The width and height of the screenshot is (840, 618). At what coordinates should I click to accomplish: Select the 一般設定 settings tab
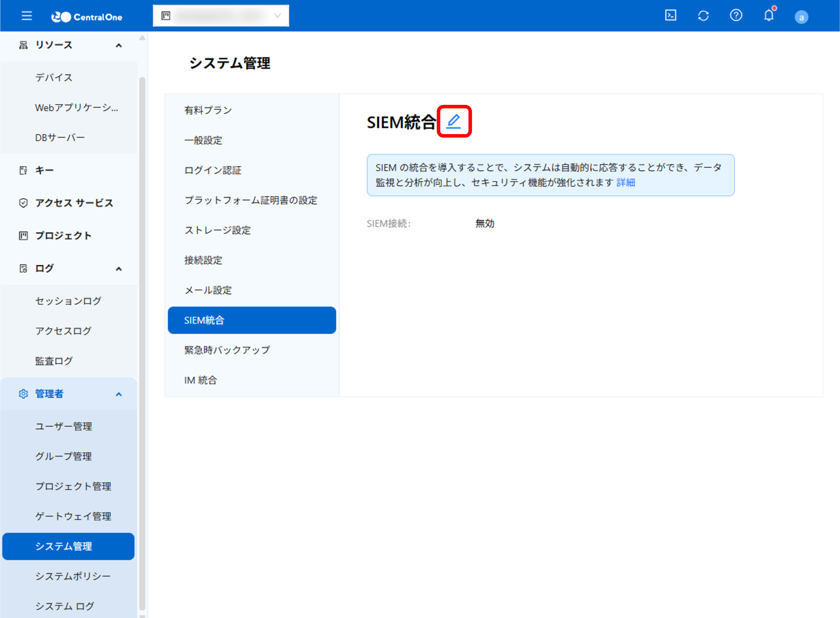tap(203, 140)
